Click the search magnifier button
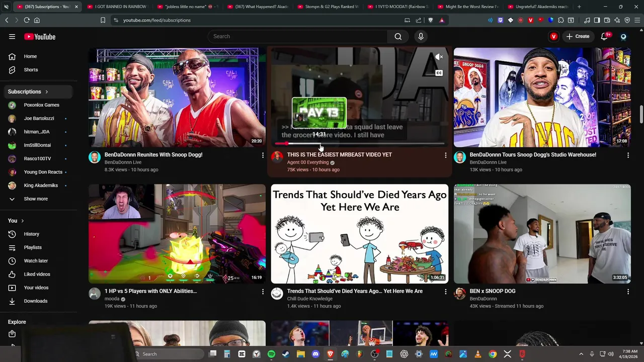 coord(398,36)
